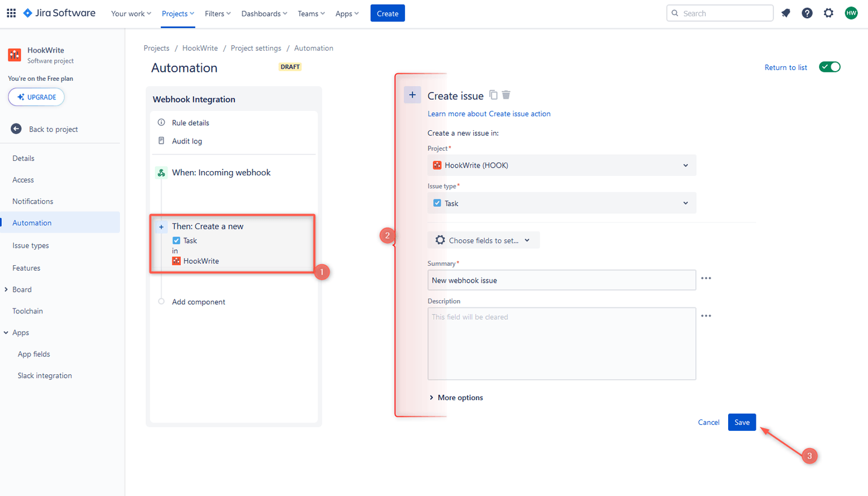Image resolution: width=868 pixels, height=496 pixels.
Task: Open the help menu
Action: pyautogui.click(x=807, y=13)
